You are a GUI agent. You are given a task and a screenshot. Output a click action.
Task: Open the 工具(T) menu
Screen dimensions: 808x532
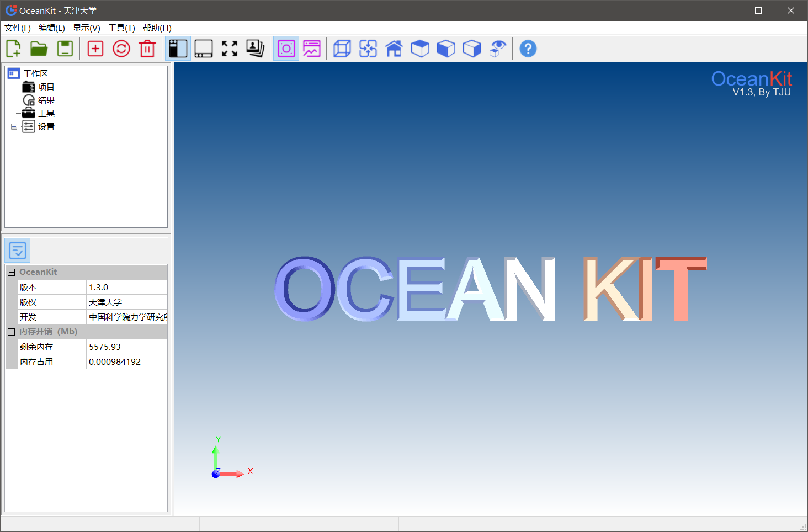click(x=121, y=28)
